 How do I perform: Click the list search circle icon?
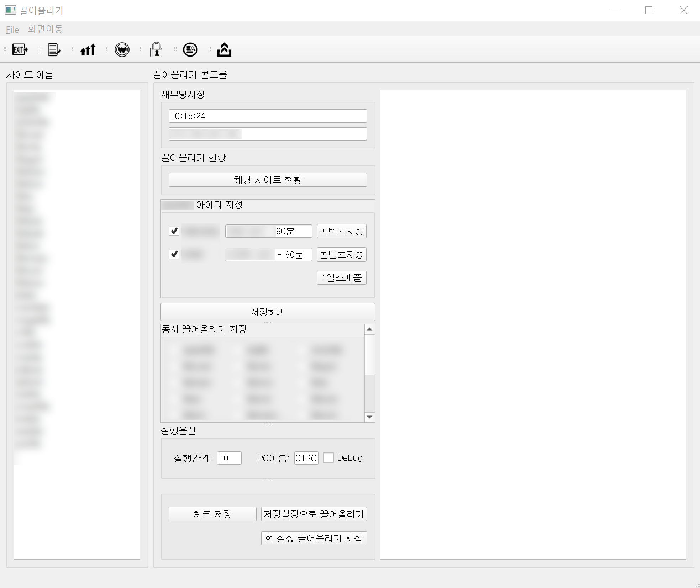coord(190,49)
